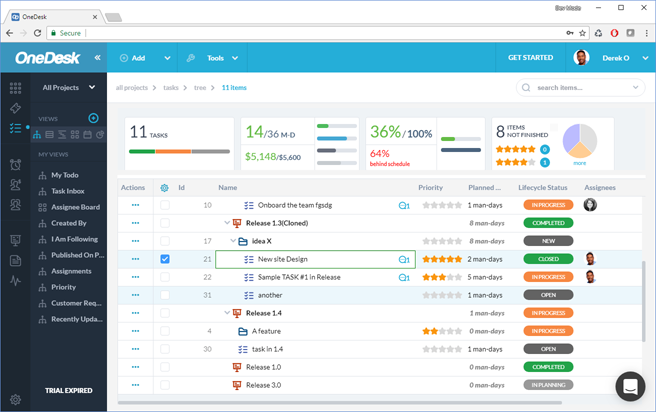Open conversation bubble on Onboard the team fgsdg
The image size is (656, 412).
404,205
